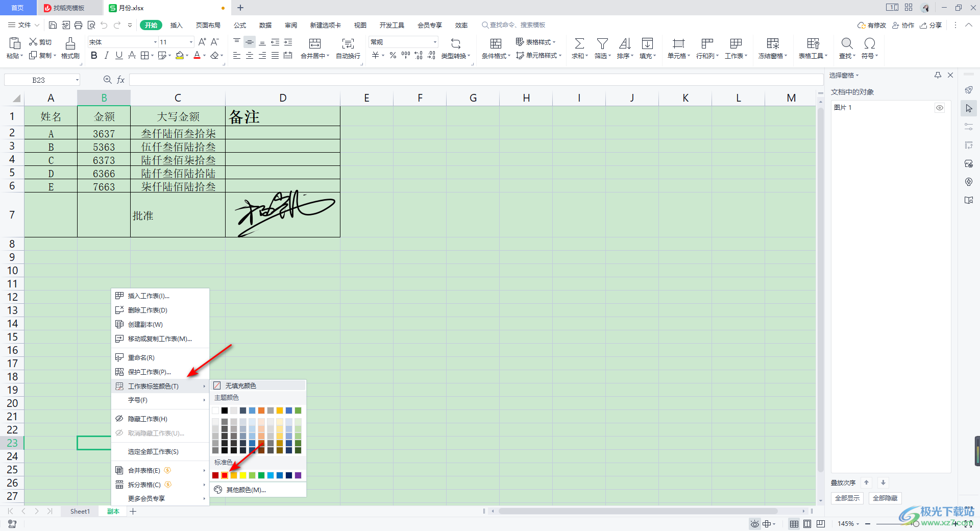Click the Find magnifier icon
This screenshot has height=531, width=980.
847,43
